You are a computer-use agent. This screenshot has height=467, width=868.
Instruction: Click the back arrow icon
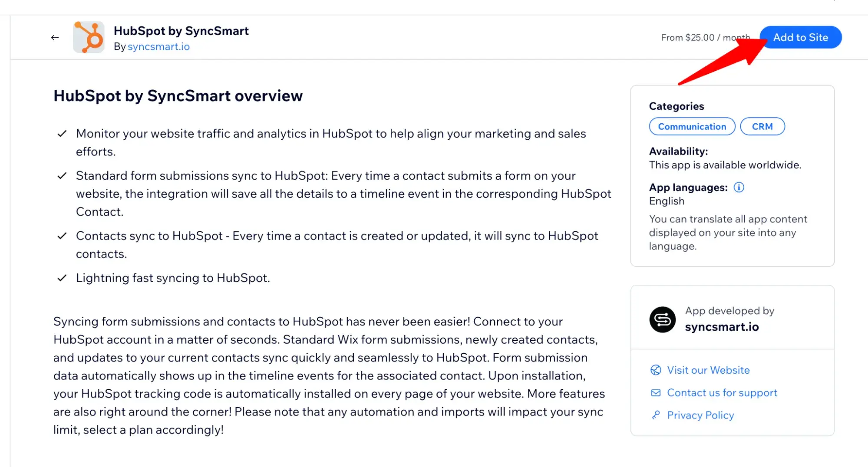55,38
